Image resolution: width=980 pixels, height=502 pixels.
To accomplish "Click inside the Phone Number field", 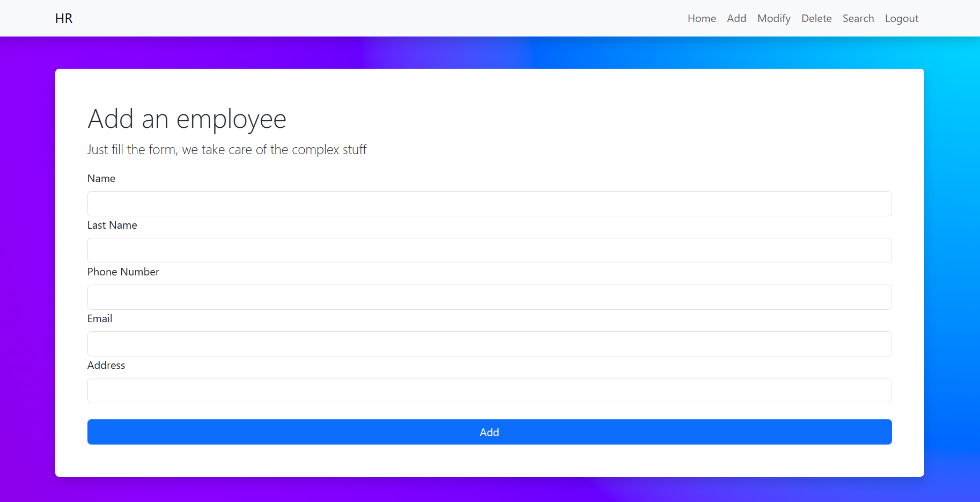I will click(x=489, y=297).
